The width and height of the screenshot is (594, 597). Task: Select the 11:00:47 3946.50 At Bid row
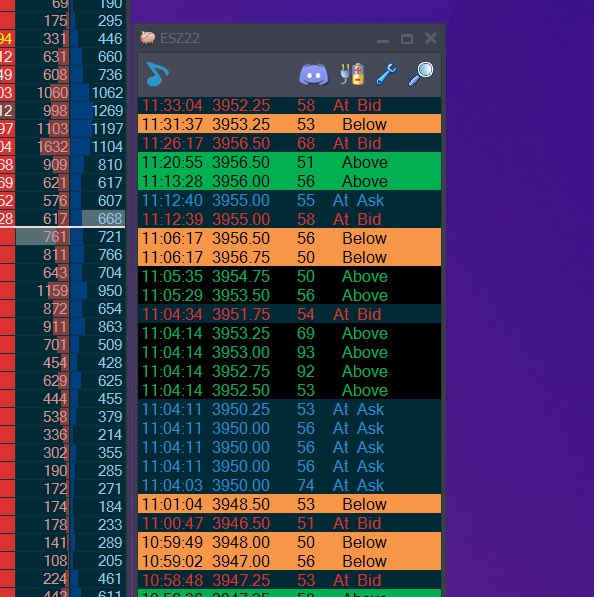[x=289, y=523]
